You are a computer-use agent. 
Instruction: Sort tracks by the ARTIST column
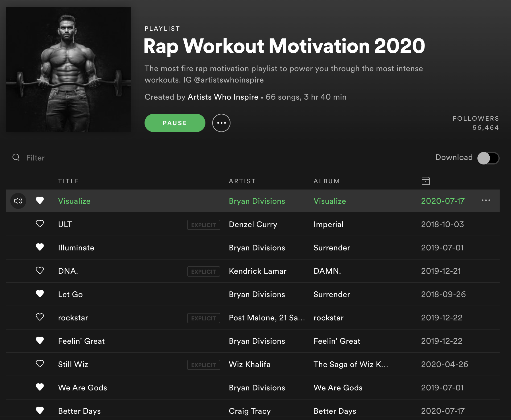point(242,181)
